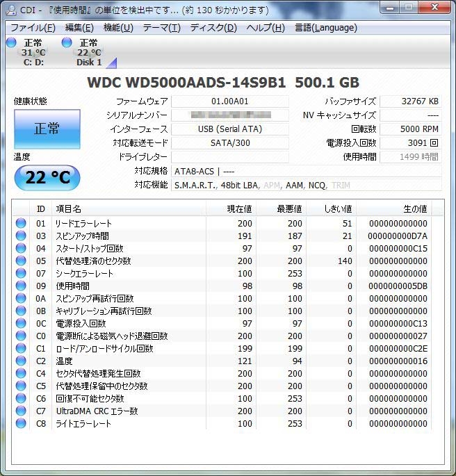Viewport: 456px width, 476px height.
Task: Click raw value 0000000005DB
Action: click(x=398, y=286)
